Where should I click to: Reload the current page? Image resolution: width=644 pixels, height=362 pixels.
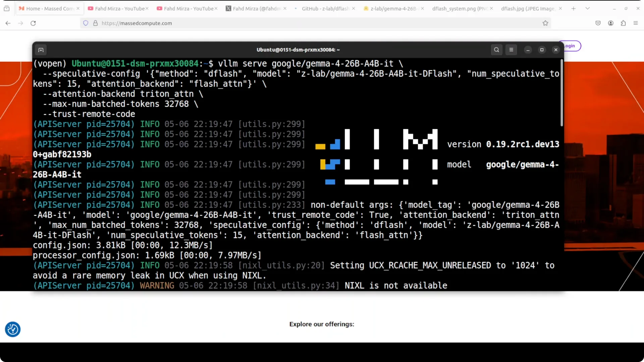33,23
